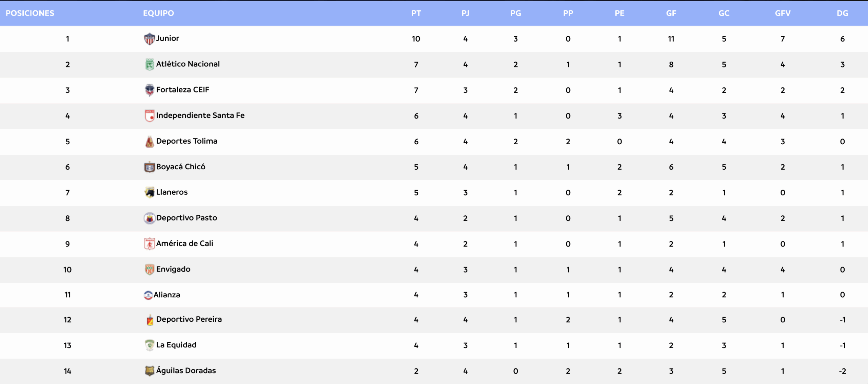The height and width of the screenshot is (384, 868).
Task: Click Junior's points value of 10
Action: click(x=416, y=39)
